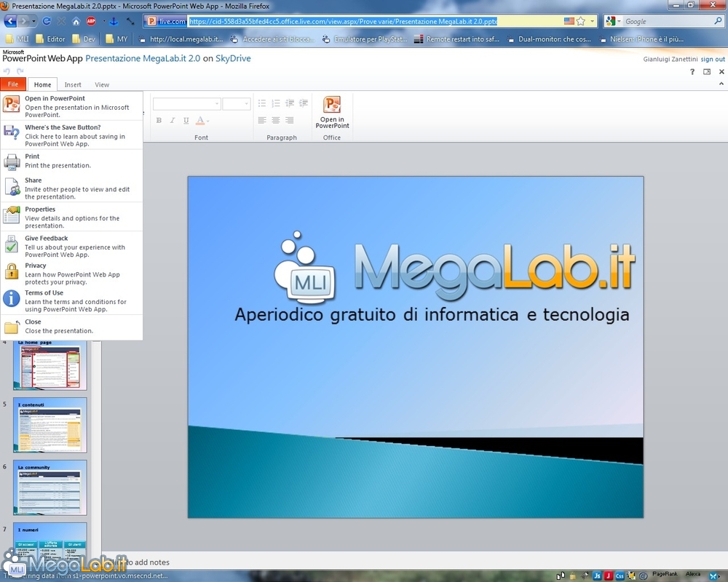The height and width of the screenshot is (582, 728).
Task: Undo the last action
Action: tap(7, 71)
